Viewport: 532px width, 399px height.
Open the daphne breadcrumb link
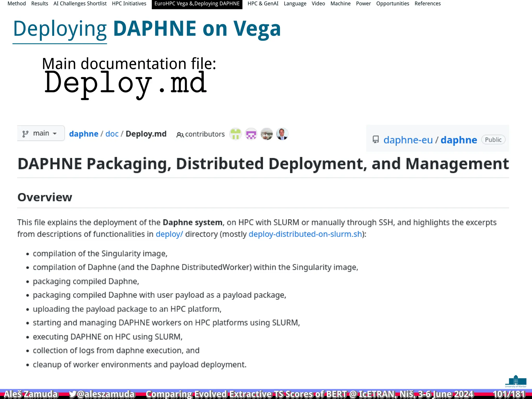click(x=84, y=134)
